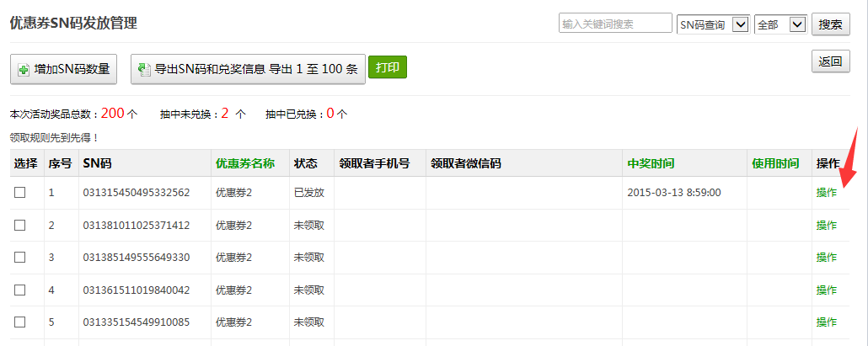Viewport: 868px width, 346px height.
Task: Sort by 中奖时间 column header
Action: pos(651,163)
